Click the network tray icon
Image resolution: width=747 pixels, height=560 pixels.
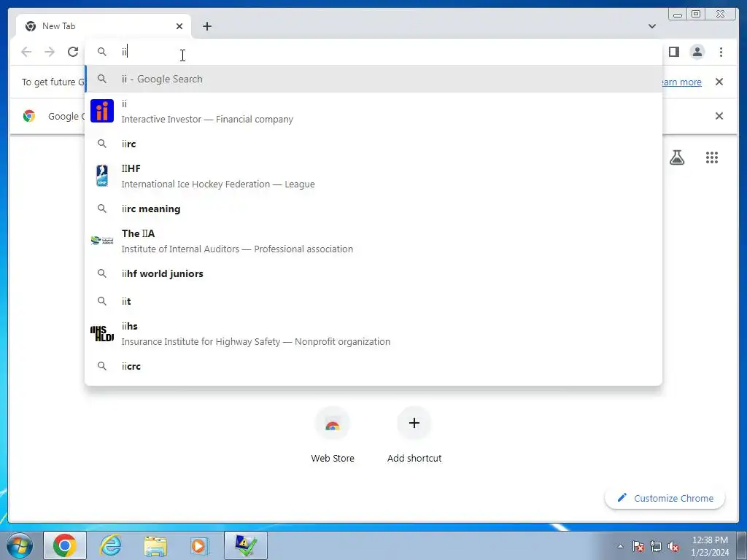click(656, 546)
